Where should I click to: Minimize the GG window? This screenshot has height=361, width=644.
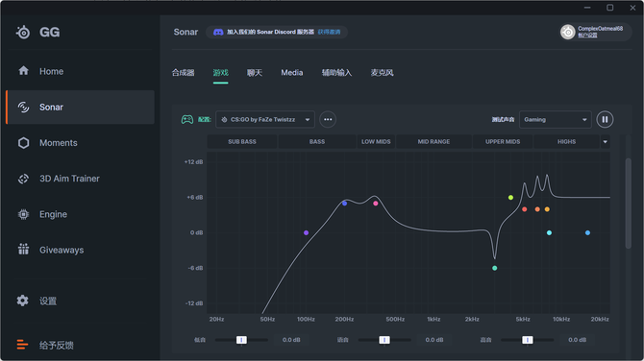[x=587, y=8]
